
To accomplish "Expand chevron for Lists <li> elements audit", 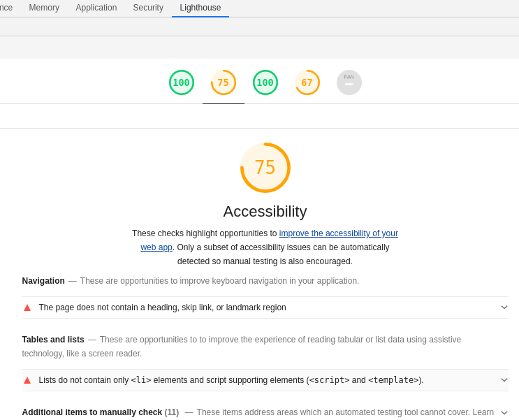I will 504,380.
